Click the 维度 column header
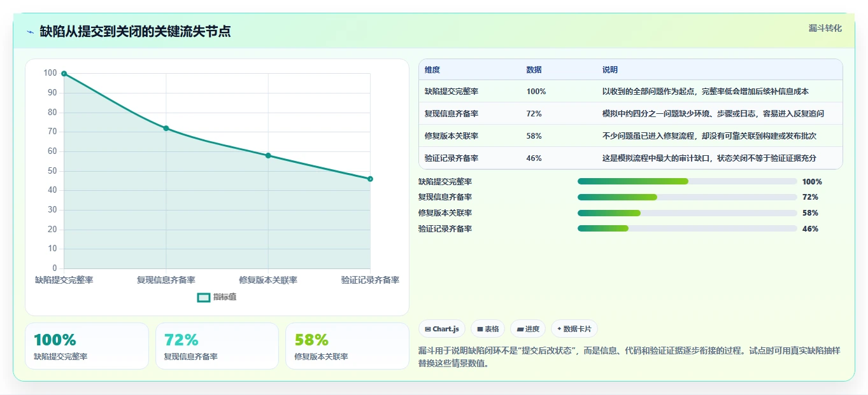 [x=432, y=70]
